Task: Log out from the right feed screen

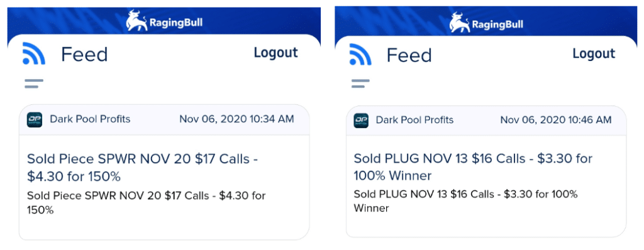Action: (594, 53)
